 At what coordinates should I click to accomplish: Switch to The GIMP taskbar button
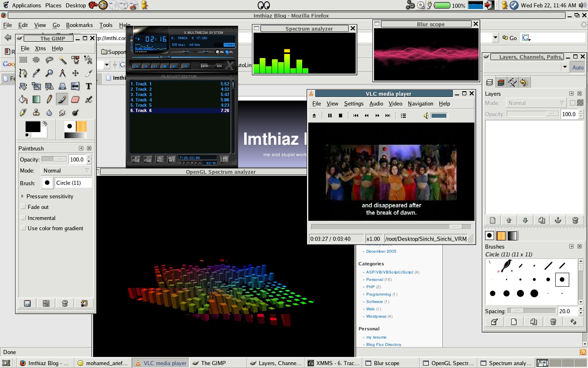[218, 363]
